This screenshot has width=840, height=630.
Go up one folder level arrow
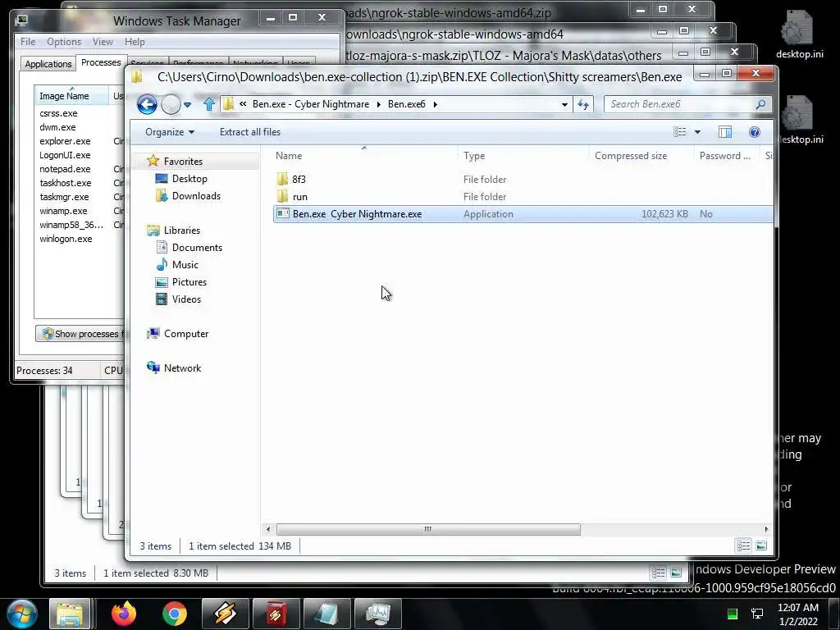[209, 104]
